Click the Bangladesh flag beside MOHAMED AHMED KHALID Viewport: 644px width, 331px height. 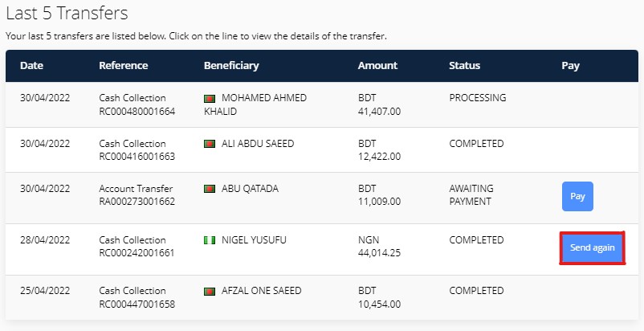point(210,99)
